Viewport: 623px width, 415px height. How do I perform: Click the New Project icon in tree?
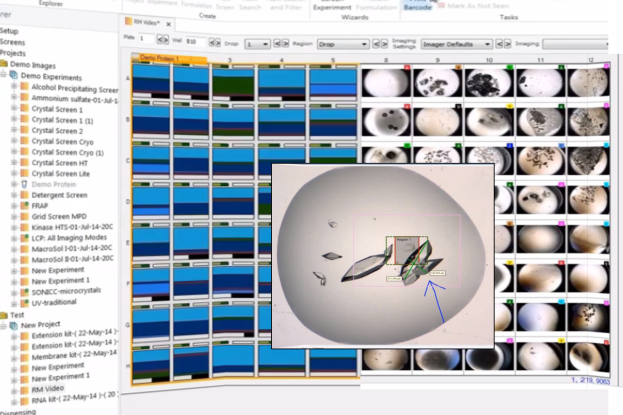(14, 326)
